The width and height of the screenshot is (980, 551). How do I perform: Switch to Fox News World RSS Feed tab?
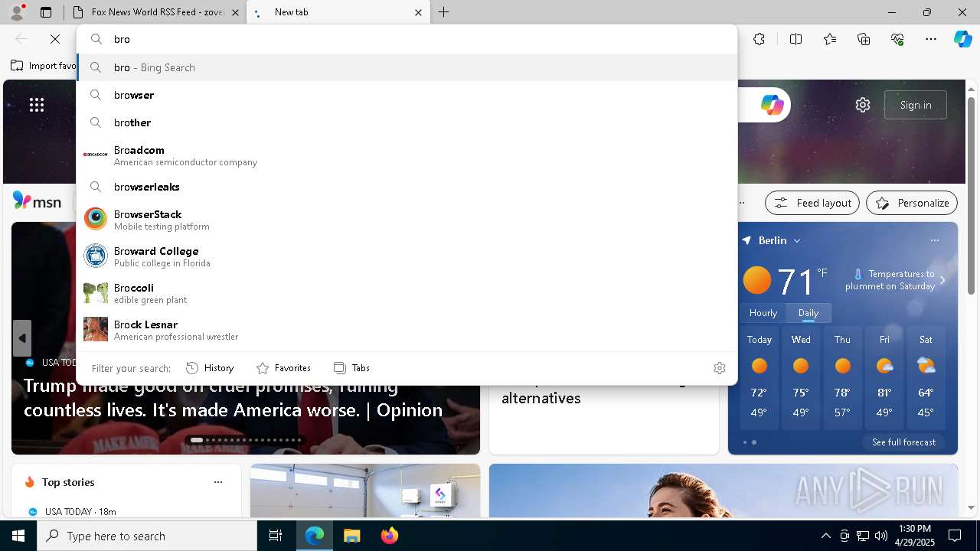coord(156,12)
